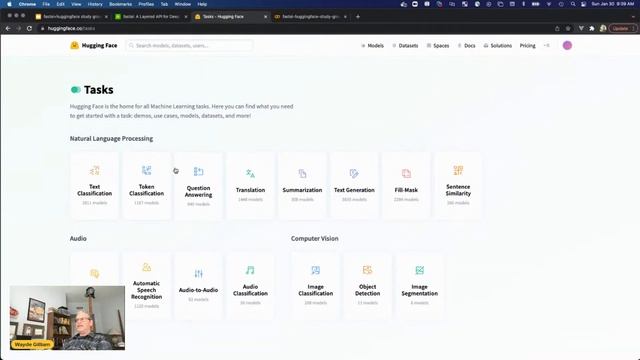This screenshot has height=360, width=640.
Task: Open the Sentence Similarity task card
Action: coord(458,186)
